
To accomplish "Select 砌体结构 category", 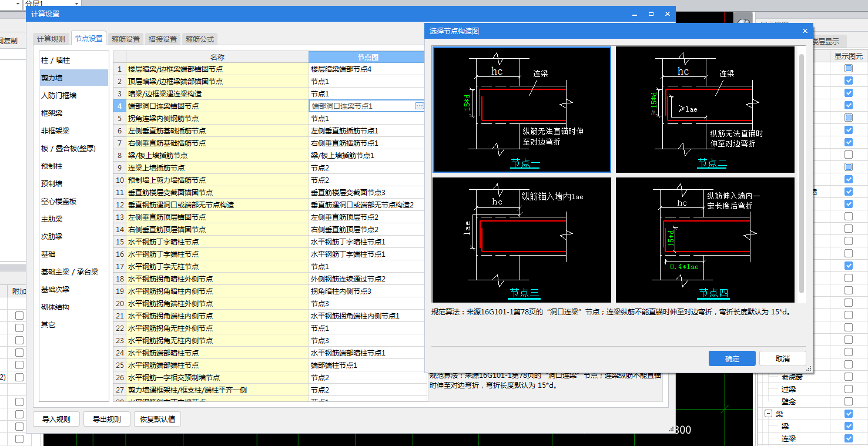I will click(73, 307).
